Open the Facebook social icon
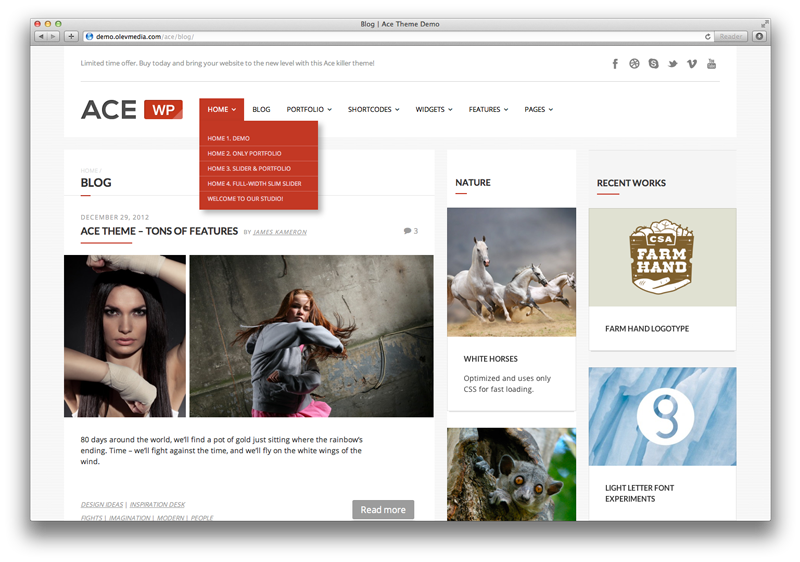Viewport: 800px width, 562px height. pyautogui.click(x=615, y=64)
